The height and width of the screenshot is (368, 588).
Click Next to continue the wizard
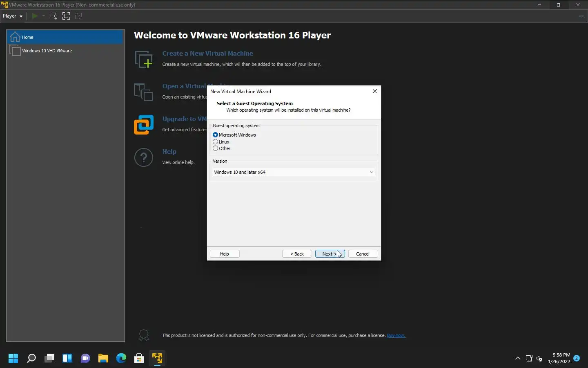tap(330, 254)
